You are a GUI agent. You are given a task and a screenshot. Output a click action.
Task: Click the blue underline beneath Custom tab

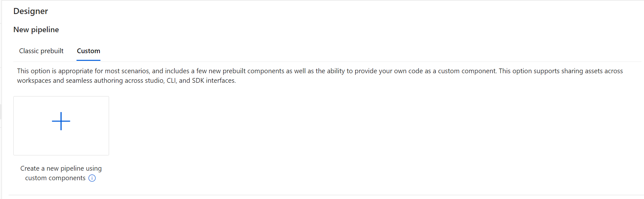tap(88, 60)
